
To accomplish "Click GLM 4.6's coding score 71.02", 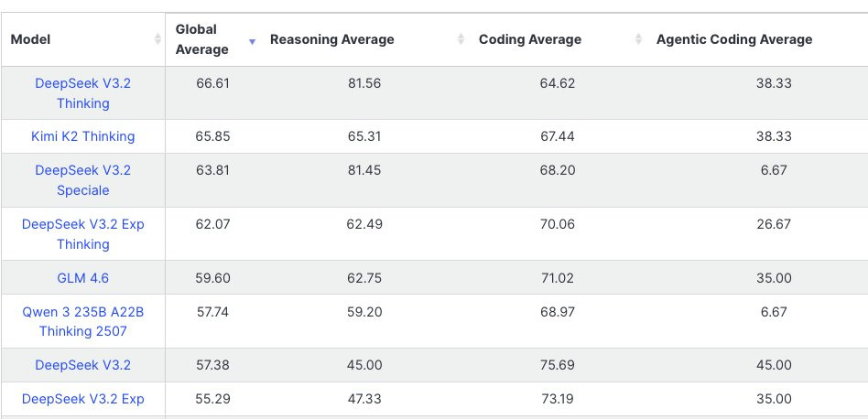I will click(557, 278).
